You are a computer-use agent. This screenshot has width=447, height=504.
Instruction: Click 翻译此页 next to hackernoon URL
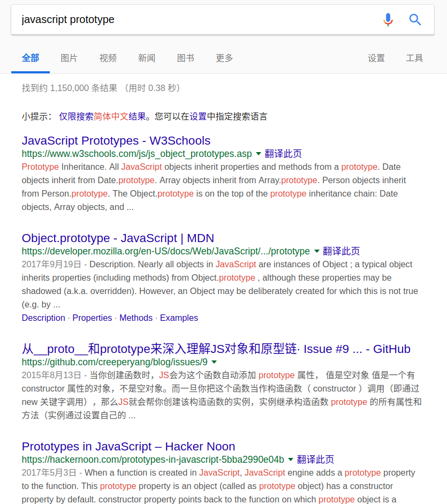tap(315, 460)
